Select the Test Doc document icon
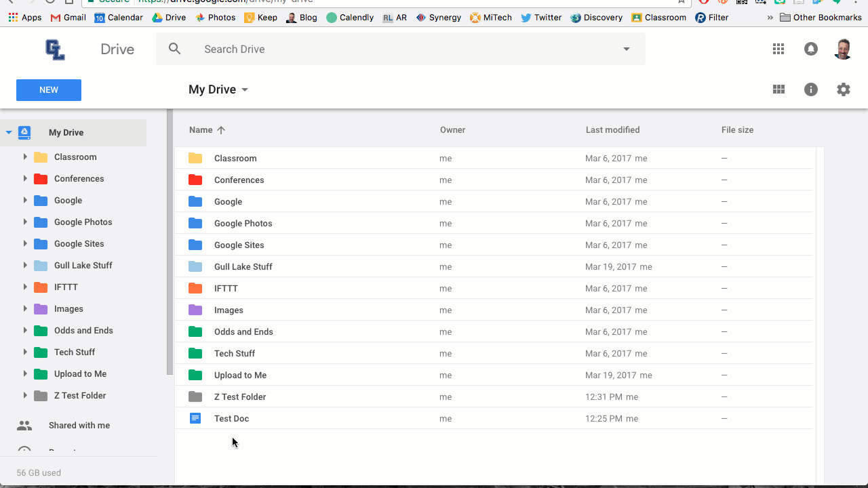This screenshot has height=488, width=868. (x=195, y=418)
